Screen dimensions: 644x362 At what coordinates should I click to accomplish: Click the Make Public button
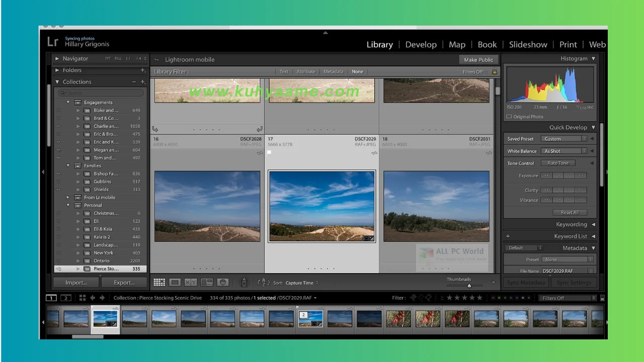[x=478, y=60]
